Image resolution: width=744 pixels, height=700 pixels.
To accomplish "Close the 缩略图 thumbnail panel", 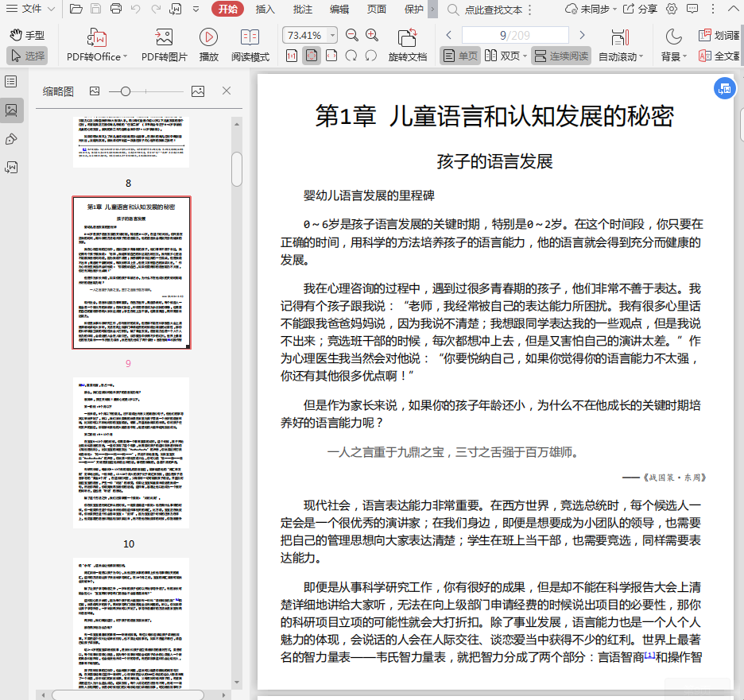I will coord(227,91).
